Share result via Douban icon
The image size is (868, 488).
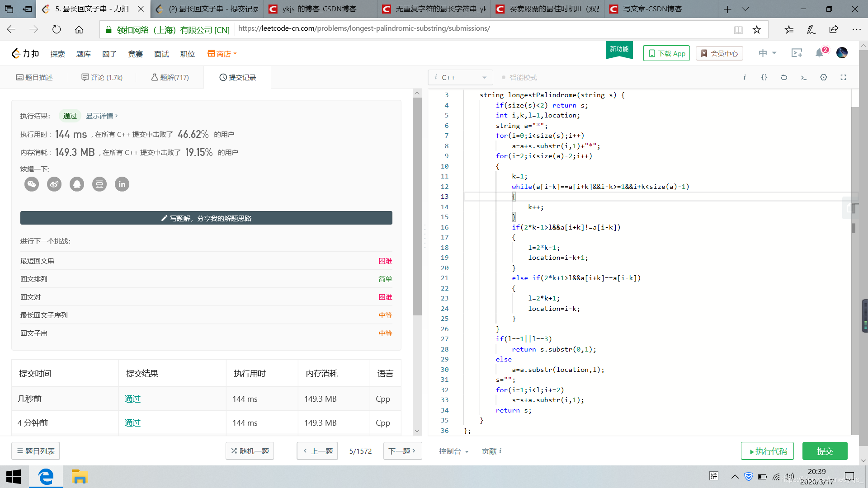coord(99,184)
